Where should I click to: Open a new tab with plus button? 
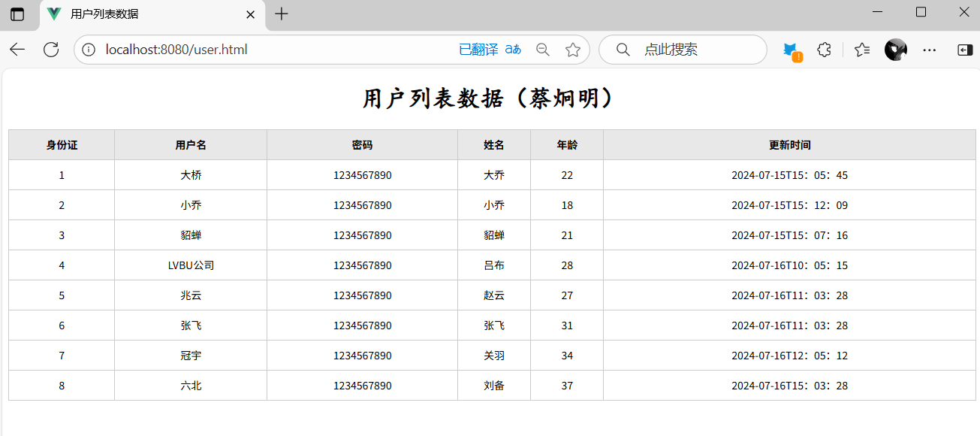(282, 14)
